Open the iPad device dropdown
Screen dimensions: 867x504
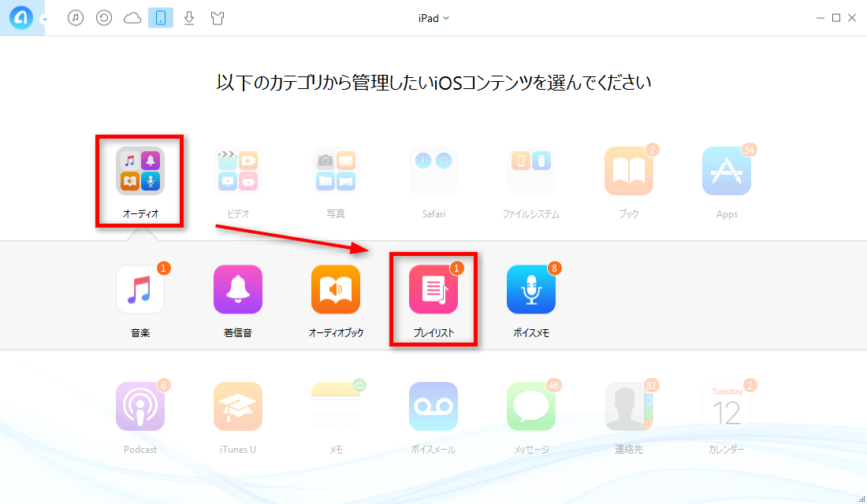pos(433,18)
